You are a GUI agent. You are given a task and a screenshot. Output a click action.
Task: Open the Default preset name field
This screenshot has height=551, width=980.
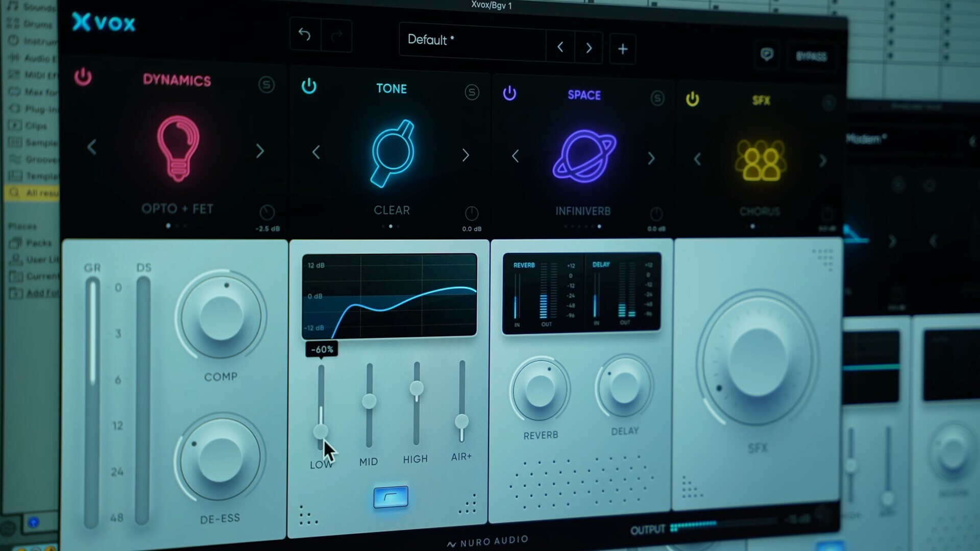point(473,42)
